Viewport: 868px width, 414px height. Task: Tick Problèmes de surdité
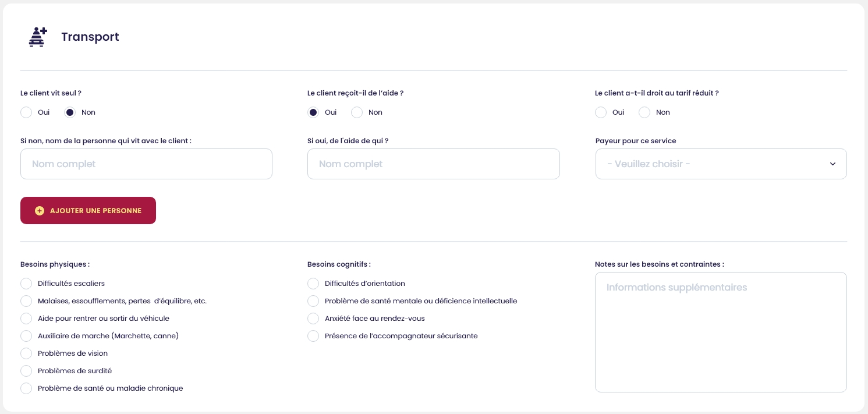[26, 371]
